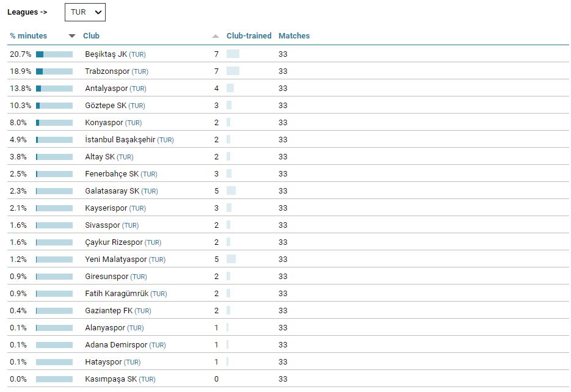
Task: Sort by Club column header
Action: coord(91,35)
